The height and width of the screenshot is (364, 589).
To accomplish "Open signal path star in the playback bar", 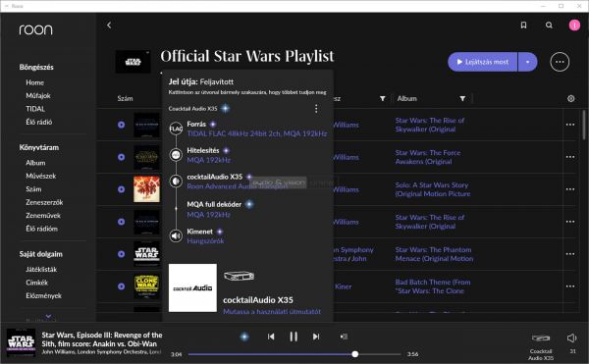I will click(244, 337).
